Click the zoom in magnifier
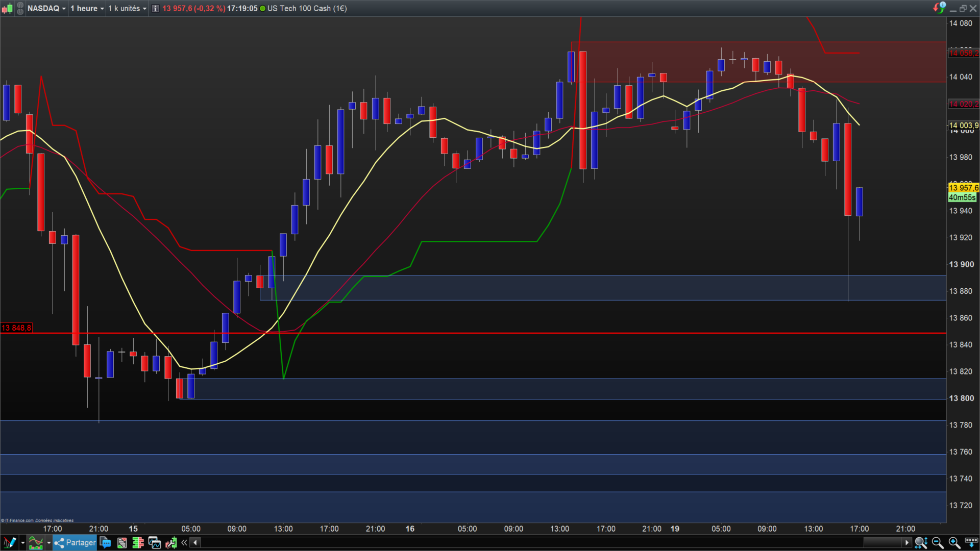 point(954,543)
